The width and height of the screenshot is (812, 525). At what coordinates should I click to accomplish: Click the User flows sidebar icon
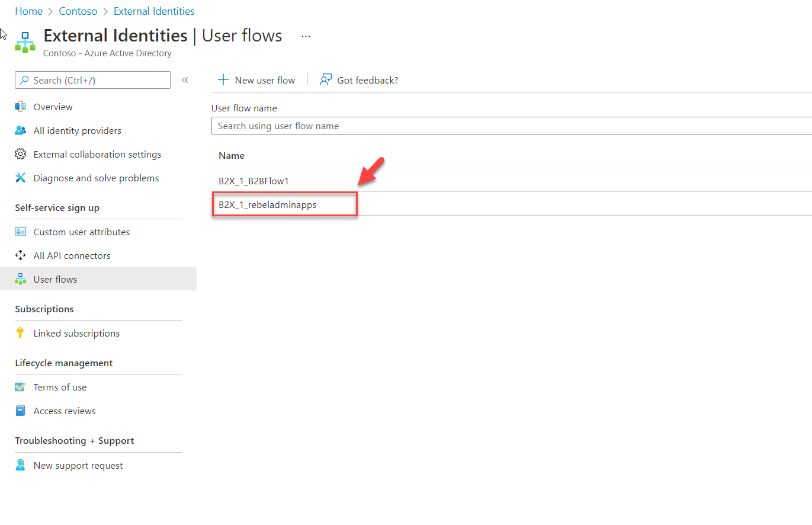21,279
